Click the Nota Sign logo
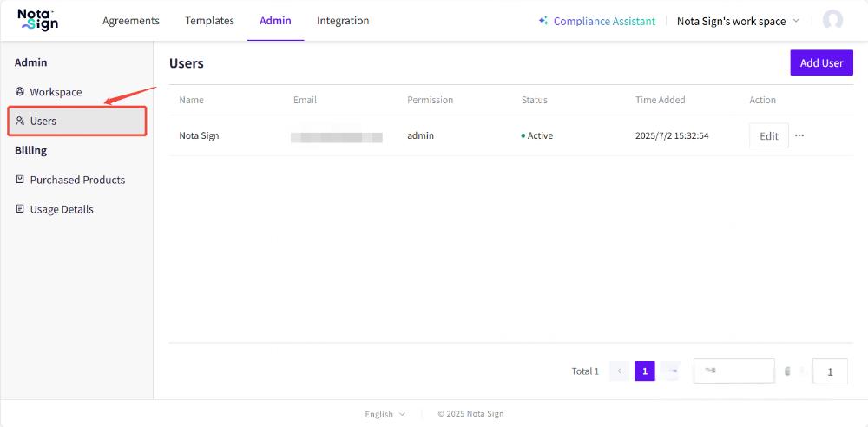 37,20
